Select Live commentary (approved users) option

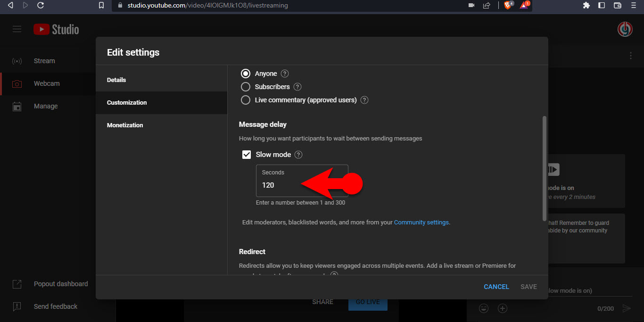click(246, 100)
